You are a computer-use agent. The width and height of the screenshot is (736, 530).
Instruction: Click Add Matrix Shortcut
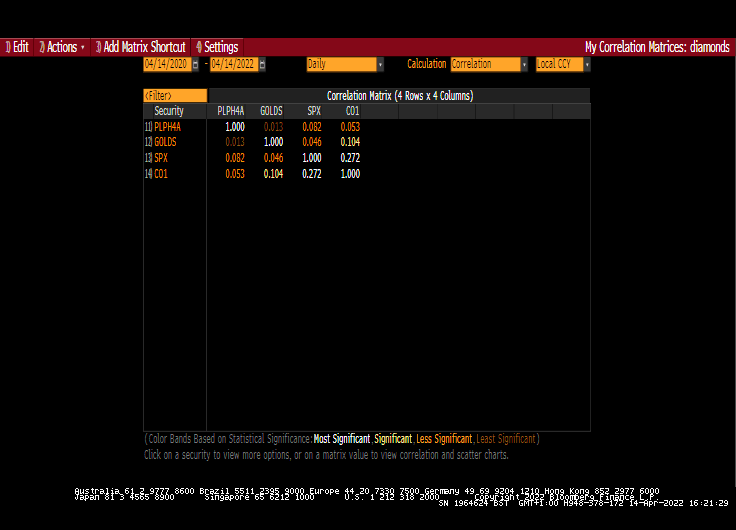click(x=140, y=47)
